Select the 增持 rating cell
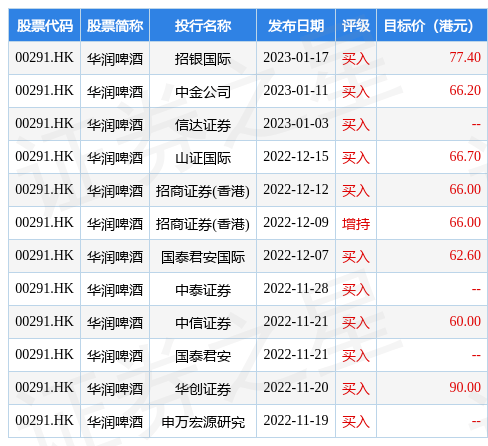 pyautogui.click(x=356, y=223)
